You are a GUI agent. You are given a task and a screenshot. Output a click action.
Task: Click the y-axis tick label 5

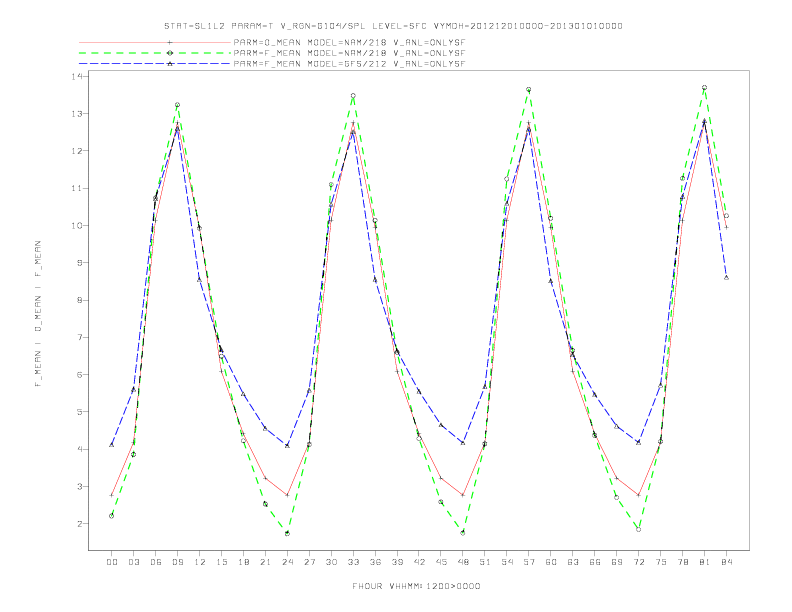click(80, 412)
